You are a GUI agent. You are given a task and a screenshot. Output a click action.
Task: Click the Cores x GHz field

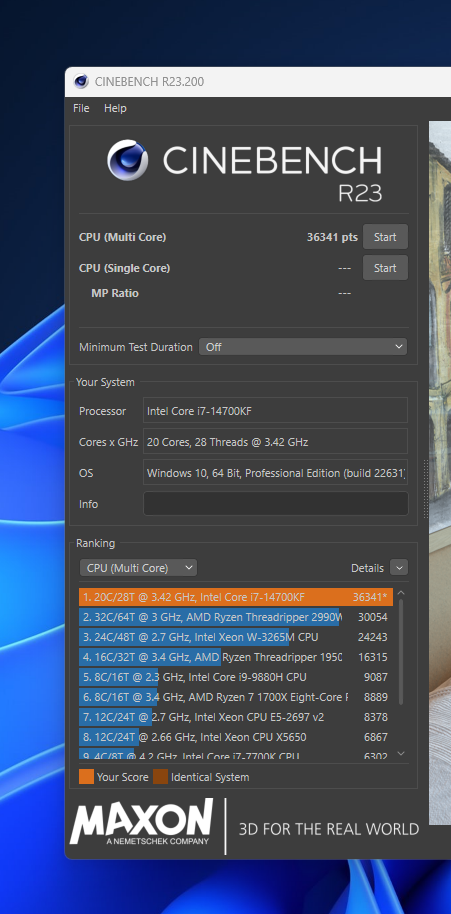point(276,442)
